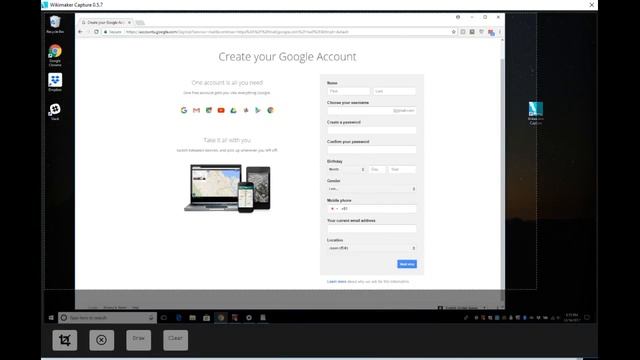
Task: Click the Google Drive product icon
Action: [233, 110]
